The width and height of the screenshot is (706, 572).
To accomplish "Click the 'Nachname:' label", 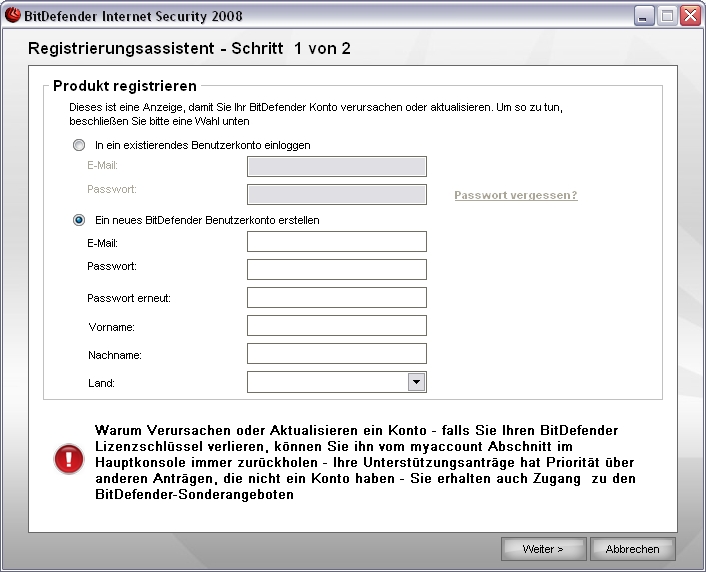I will pyautogui.click(x=115, y=355).
